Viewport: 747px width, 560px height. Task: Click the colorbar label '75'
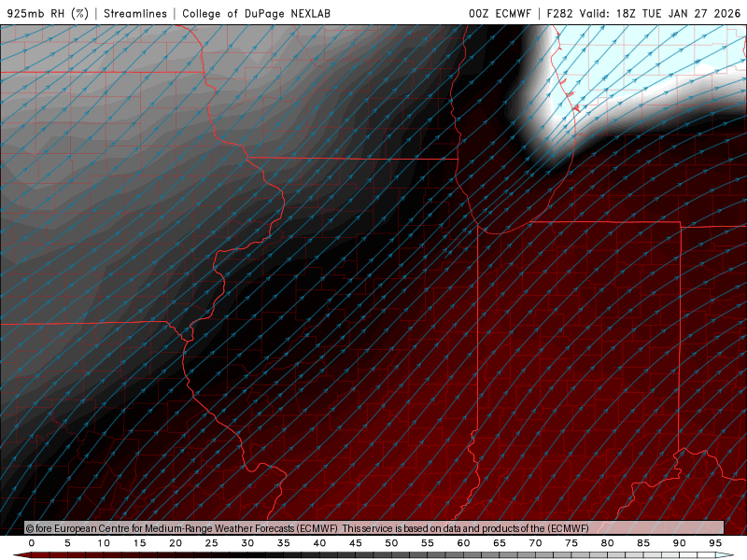571,543
